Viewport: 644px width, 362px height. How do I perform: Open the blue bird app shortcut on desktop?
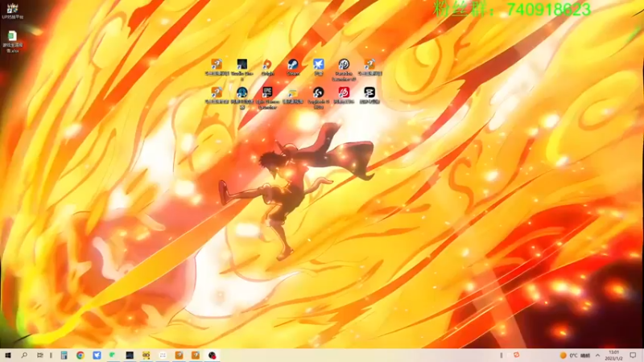click(318, 67)
